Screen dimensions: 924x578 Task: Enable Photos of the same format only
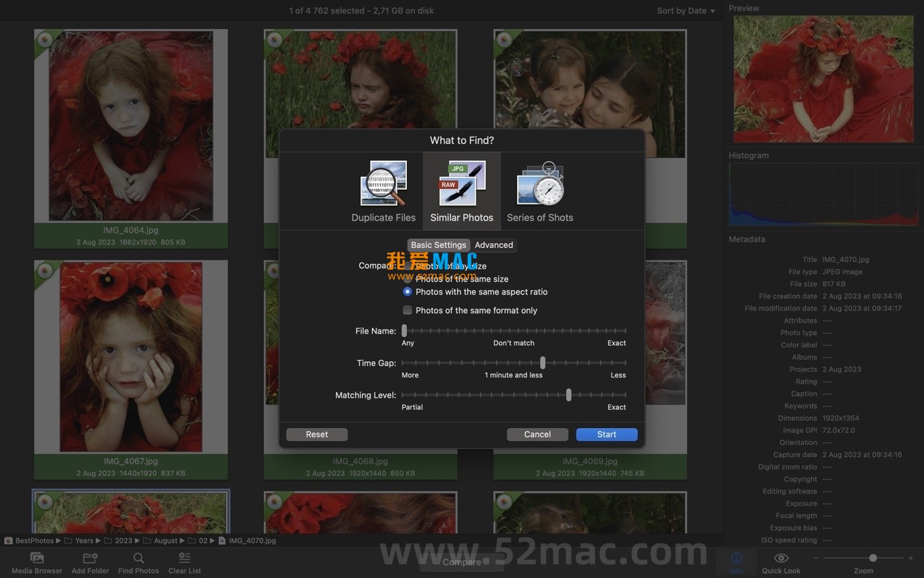(x=408, y=310)
